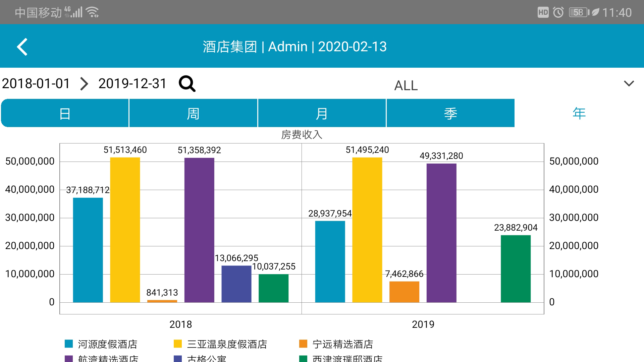Edit the 2018-01-01 start date
644x362 pixels.
tap(36, 83)
